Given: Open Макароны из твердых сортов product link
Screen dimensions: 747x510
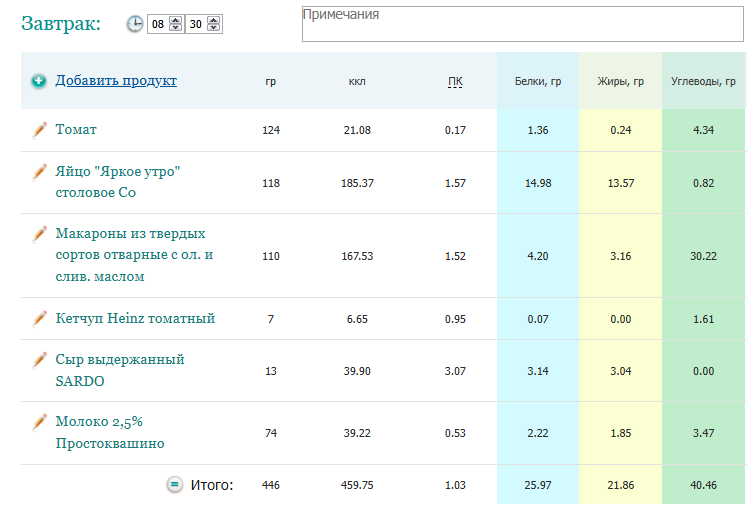Looking at the screenshot, I should click(134, 255).
